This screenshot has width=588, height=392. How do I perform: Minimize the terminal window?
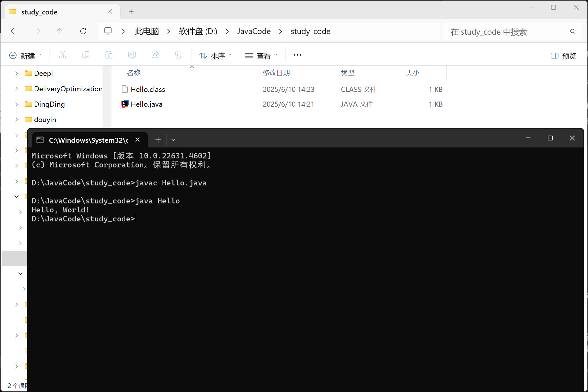pyautogui.click(x=528, y=138)
